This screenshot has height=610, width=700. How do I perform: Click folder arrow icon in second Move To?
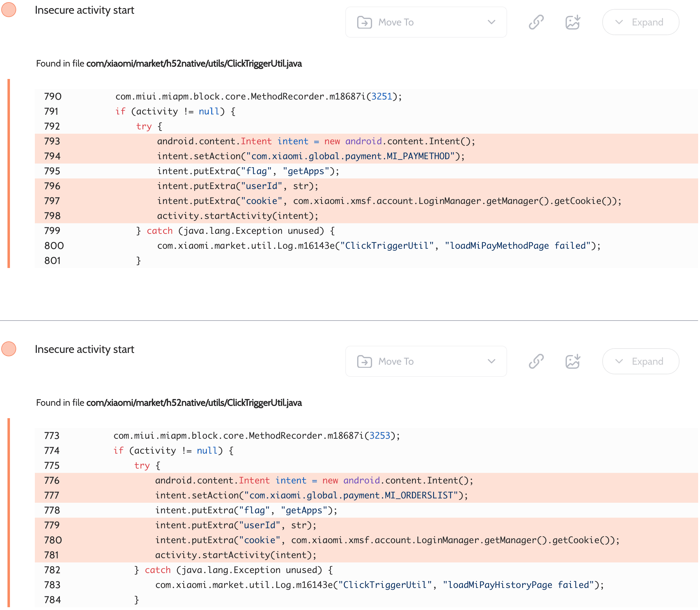pyautogui.click(x=365, y=362)
